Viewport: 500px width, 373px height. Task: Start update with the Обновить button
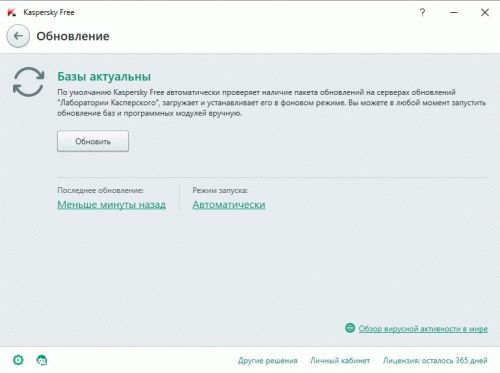click(x=93, y=141)
